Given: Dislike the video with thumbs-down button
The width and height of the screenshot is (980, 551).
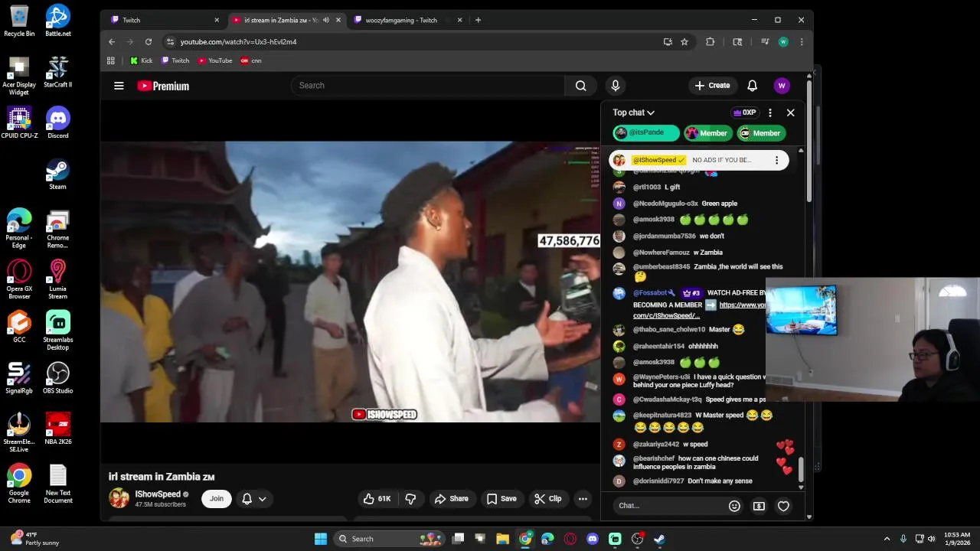Looking at the screenshot, I should pyautogui.click(x=410, y=499).
